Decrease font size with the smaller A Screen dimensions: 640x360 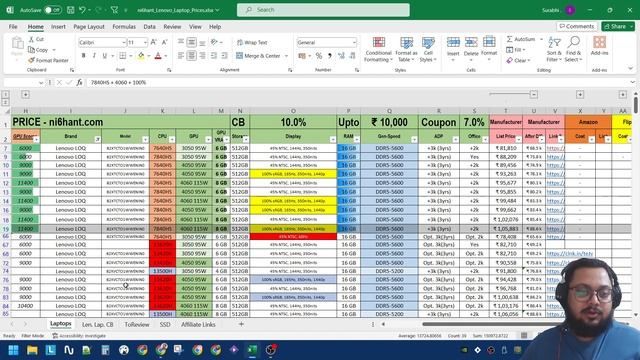tap(164, 42)
